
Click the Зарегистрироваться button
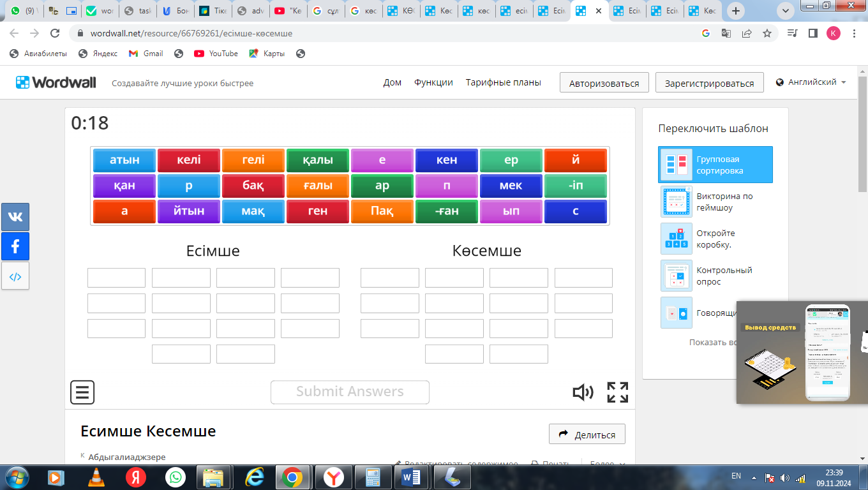[709, 83]
